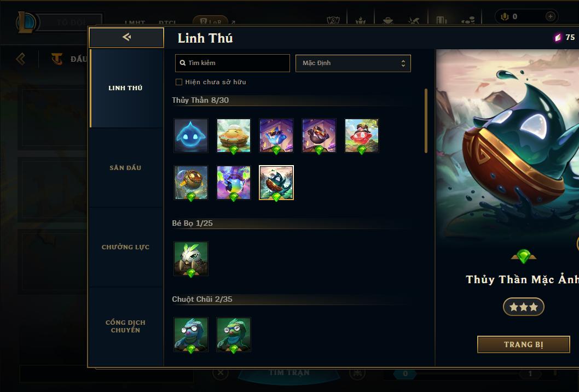579x392 pixels.
Task: Open the Mặc Định sort dropdown
Action: (x=353, y=63)
